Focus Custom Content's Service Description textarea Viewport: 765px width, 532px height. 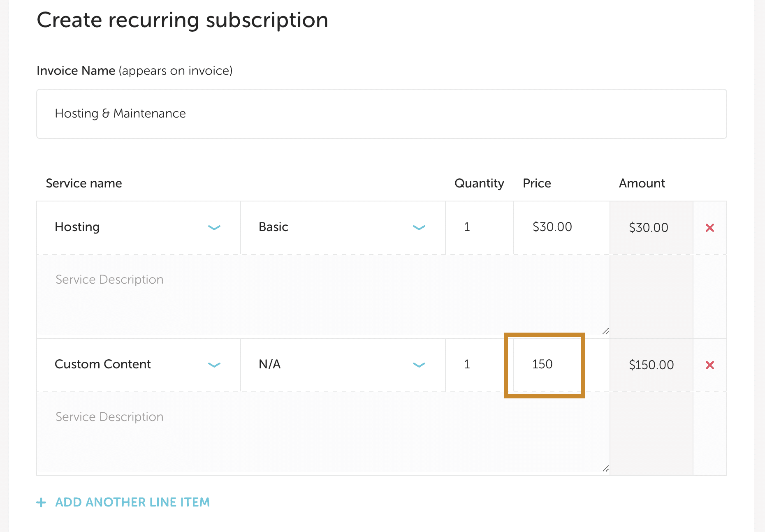(323, 433)
